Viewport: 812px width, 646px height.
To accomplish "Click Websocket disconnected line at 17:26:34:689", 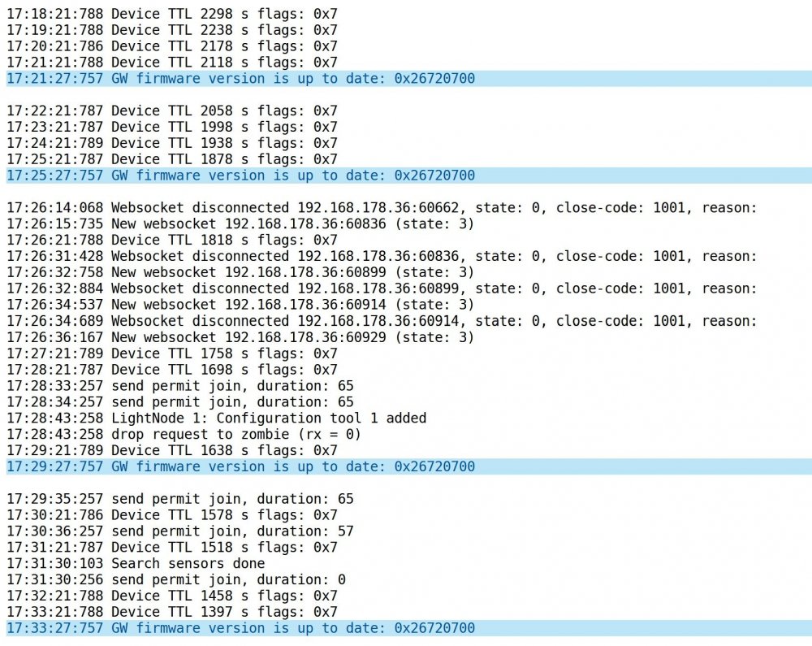I will (382, 321).
